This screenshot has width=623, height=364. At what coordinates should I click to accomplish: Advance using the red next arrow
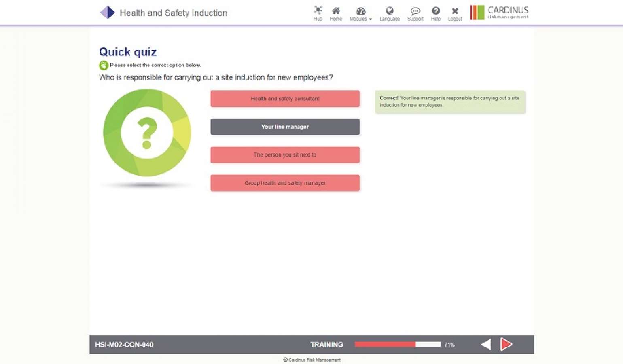coord(506,344)
